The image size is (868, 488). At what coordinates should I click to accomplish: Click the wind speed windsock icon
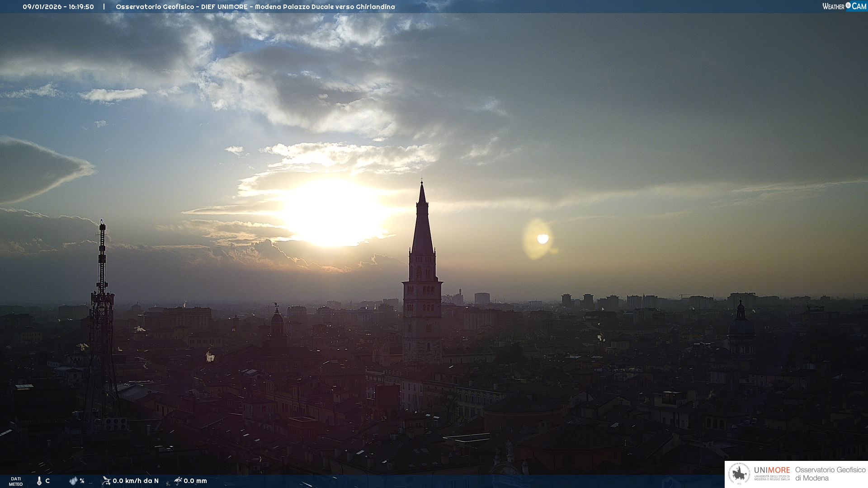[106, 481]
